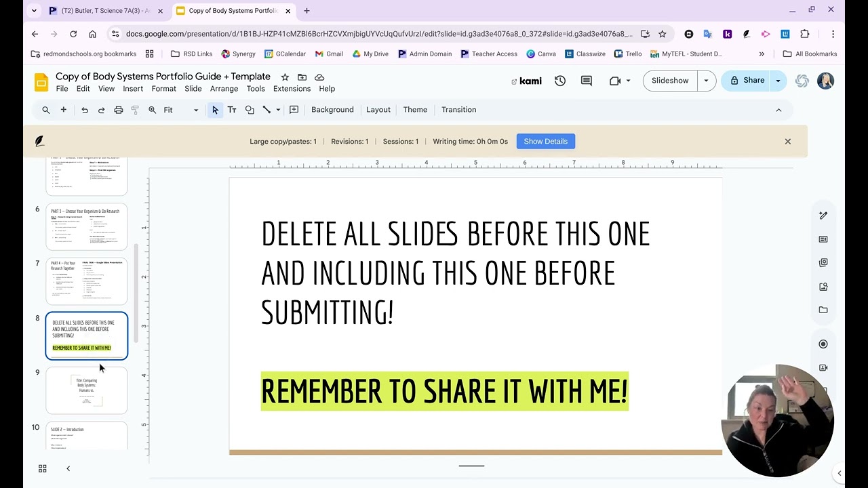Open the magic pen side panel tool
Image resolution: width=868 pixels, height=488 pixels.
click(823, 216)
